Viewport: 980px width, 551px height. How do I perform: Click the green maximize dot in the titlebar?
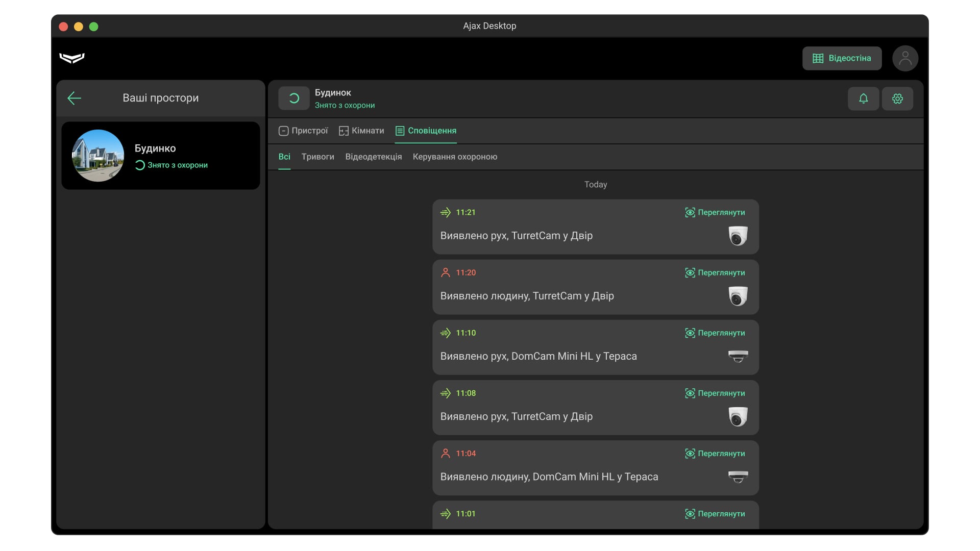(93, 27)
